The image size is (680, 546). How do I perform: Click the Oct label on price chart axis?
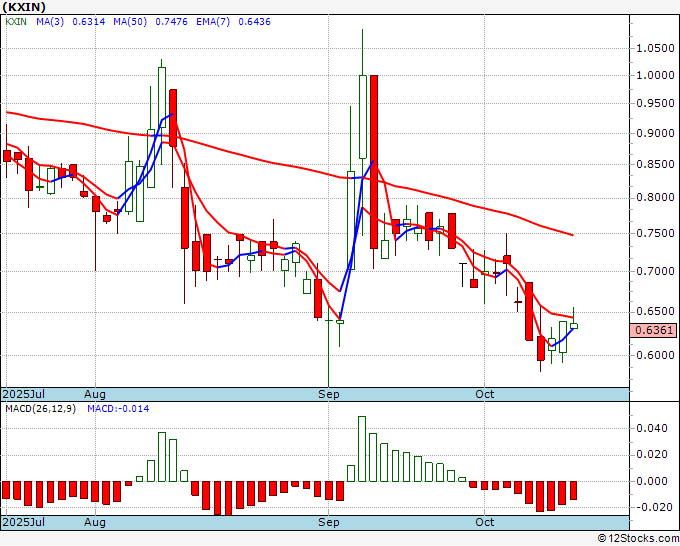(484, 394)
